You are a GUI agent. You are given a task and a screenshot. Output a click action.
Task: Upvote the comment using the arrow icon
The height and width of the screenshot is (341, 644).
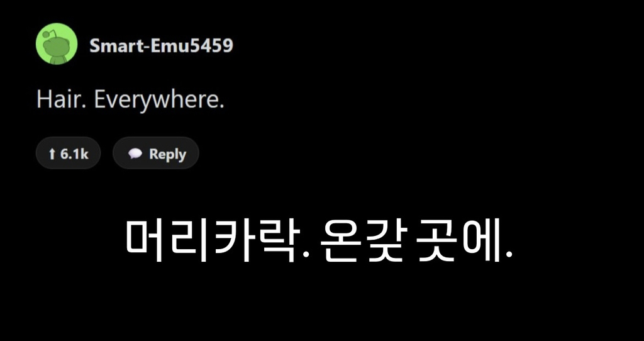pos(52,154)
